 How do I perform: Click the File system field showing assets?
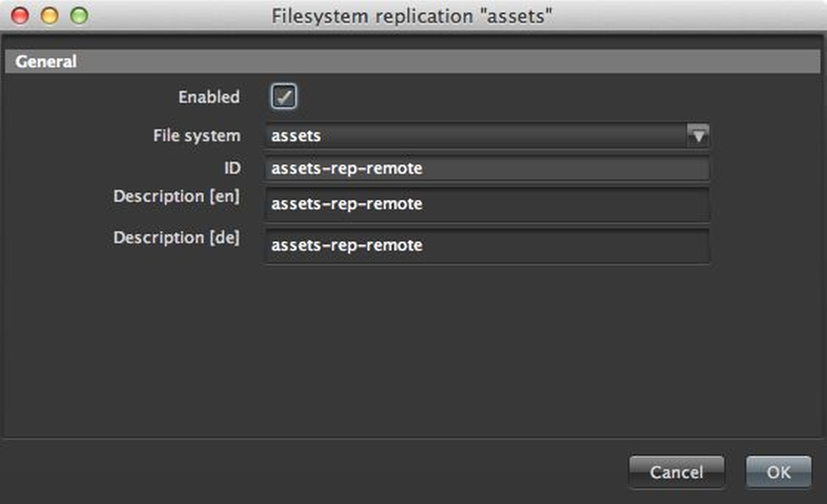[444, 136]
